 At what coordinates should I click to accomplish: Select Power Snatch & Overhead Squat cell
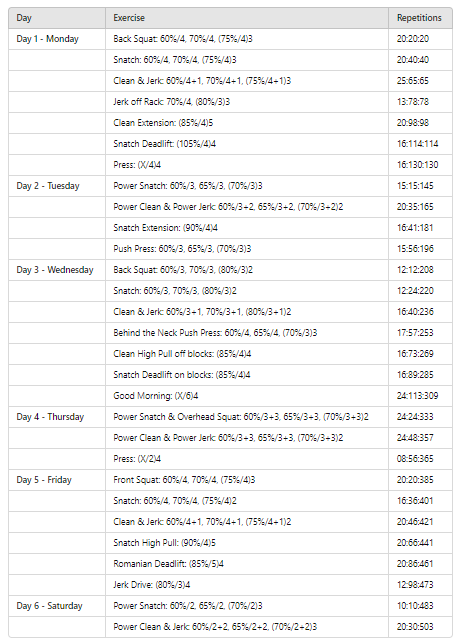[x=247, y=417]
